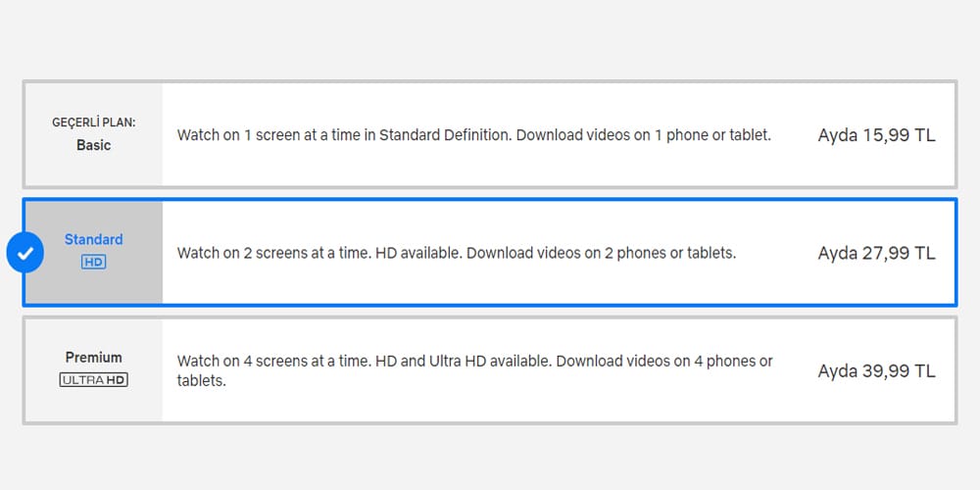Click the Ayda 39,99 TL price
The height and width of the screenshot is (490, 980).
coord(876,370)
